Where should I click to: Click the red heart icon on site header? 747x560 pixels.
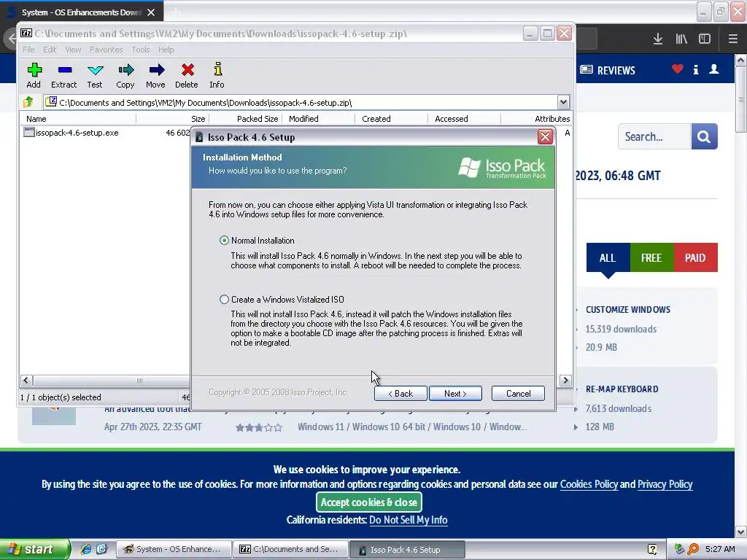677,69
